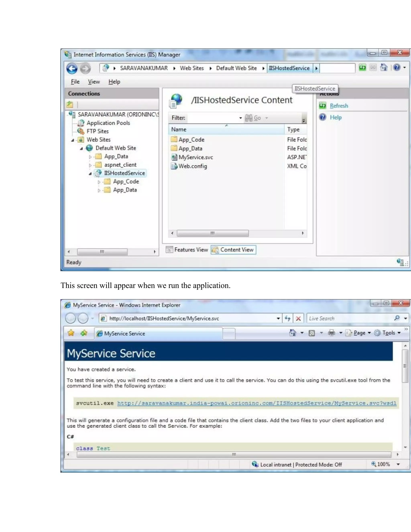Click the Web Sites breadcrumb segment

point(192,68)
